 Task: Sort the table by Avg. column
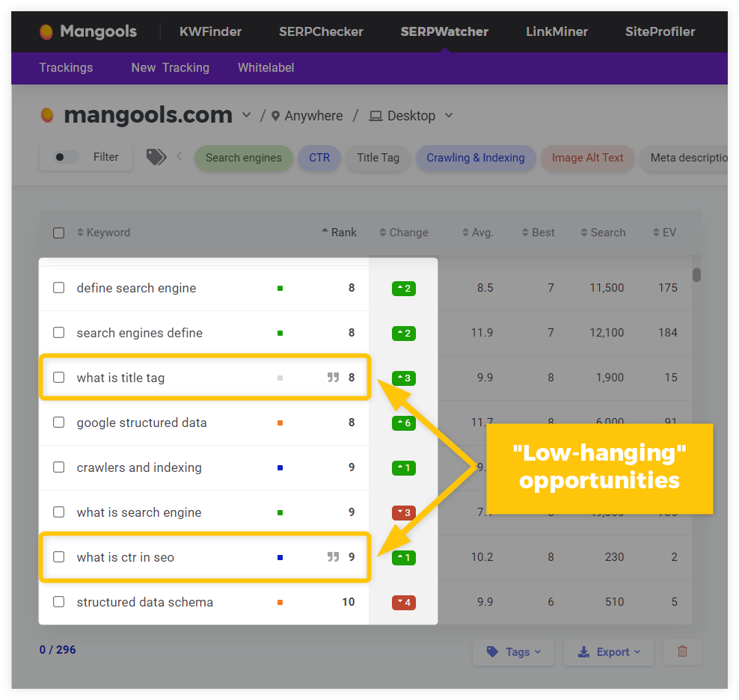pos(478,233)
